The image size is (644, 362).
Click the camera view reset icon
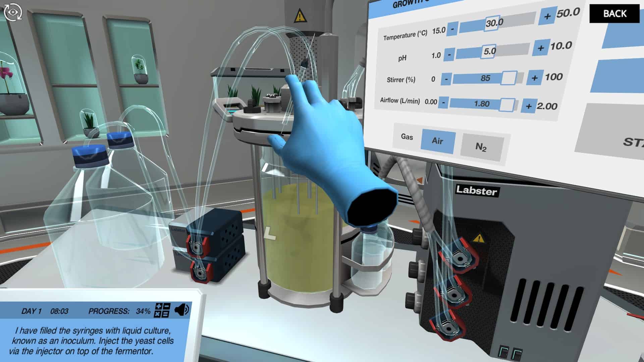[x=13, y=12]
